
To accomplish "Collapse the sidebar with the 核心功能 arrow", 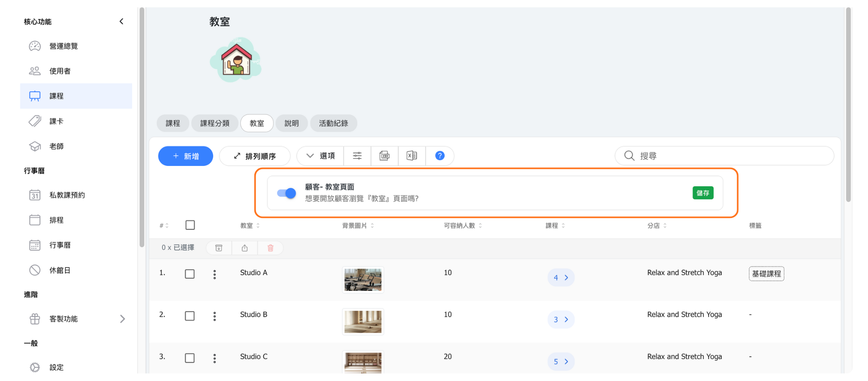I will click(x=122, y=22).
